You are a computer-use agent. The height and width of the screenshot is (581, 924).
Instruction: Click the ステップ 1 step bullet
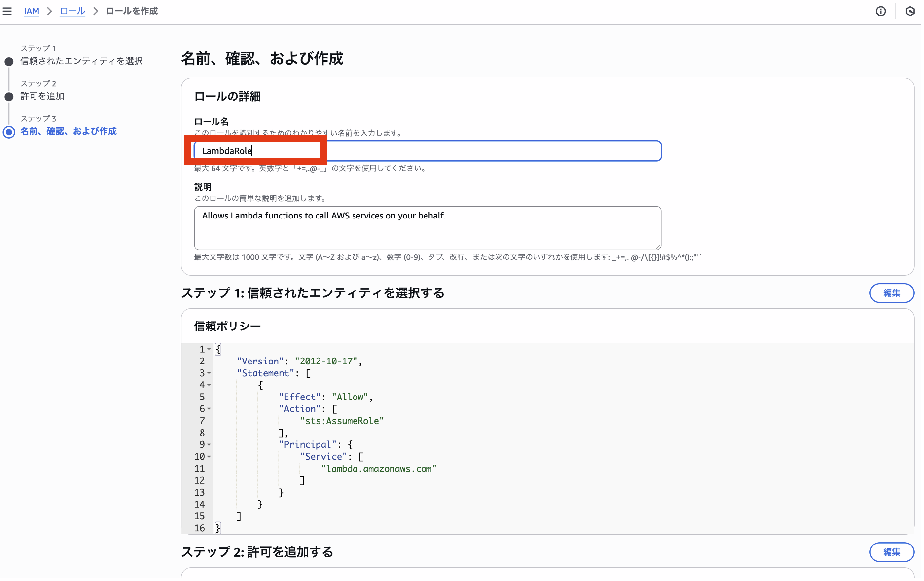pyautogui.click(x=9, y=62)
